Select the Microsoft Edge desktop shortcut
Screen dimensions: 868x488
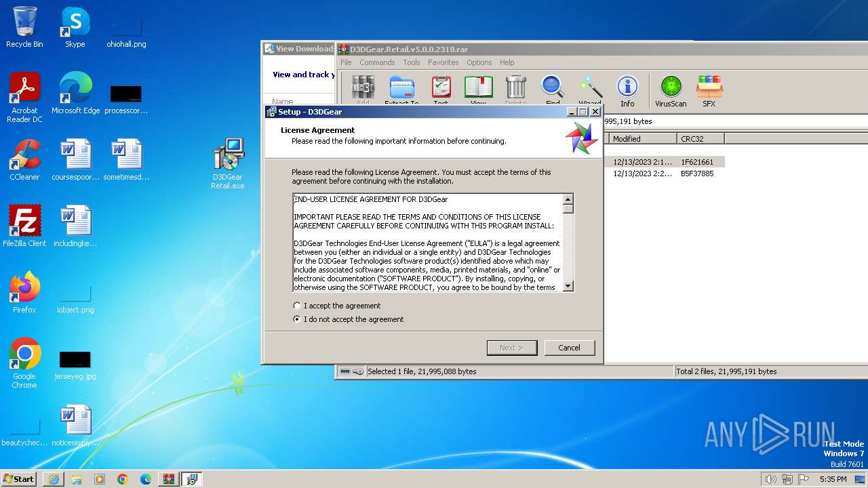tap(75, 94)
